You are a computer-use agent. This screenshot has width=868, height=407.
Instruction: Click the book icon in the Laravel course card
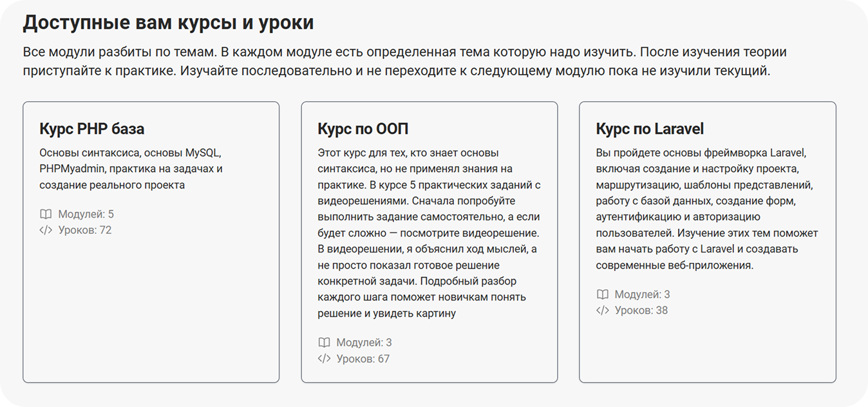[602, 294]
